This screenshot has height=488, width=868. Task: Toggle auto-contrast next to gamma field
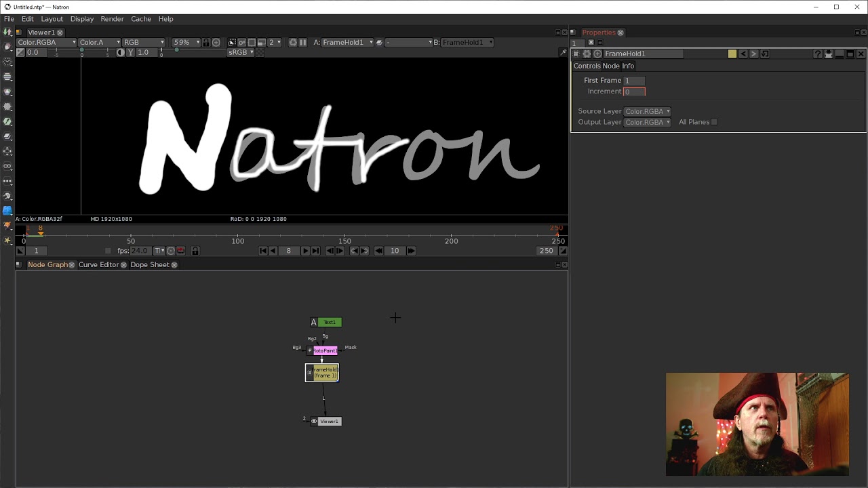pos(121,52)
